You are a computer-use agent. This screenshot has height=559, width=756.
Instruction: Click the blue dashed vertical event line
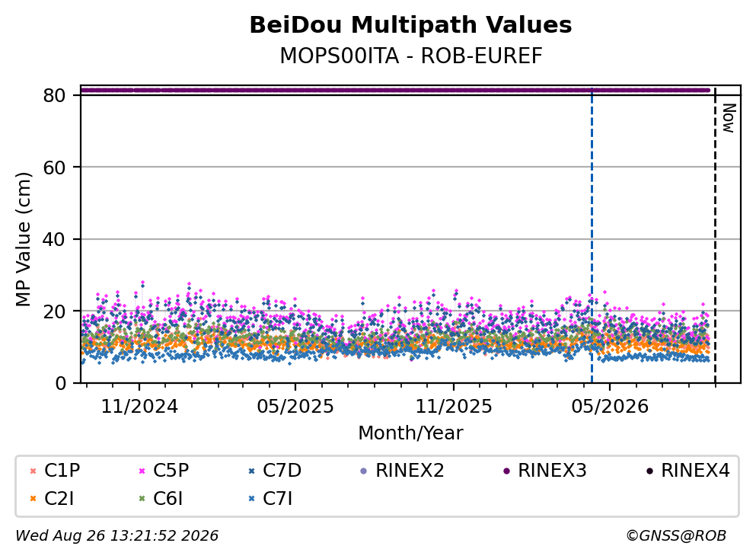[x=592, y=234]
